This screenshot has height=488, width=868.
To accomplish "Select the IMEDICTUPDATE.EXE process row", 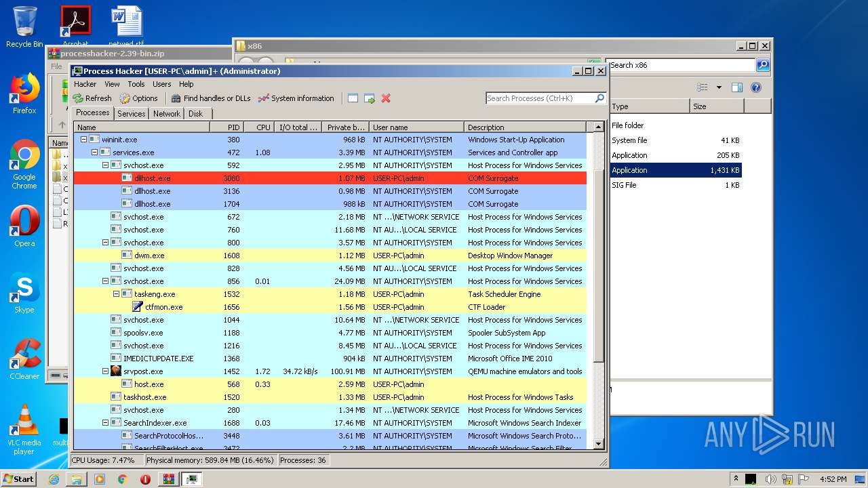I will [330, 359].
